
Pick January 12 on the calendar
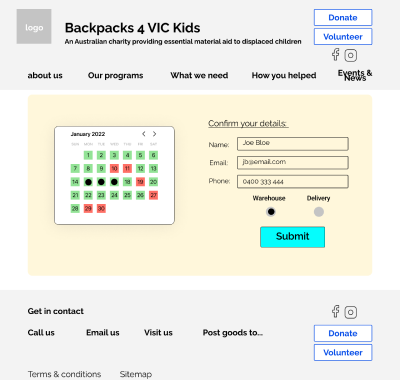[140, 168]
